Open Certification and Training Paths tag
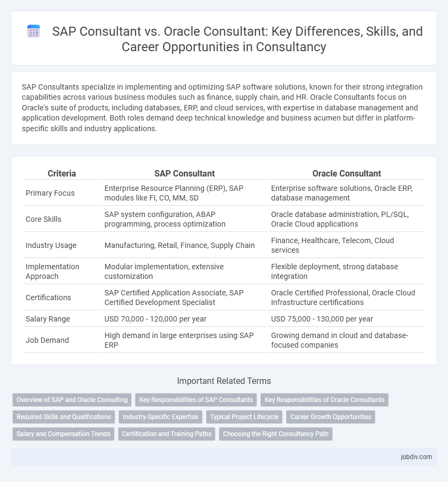 [166, 433]
